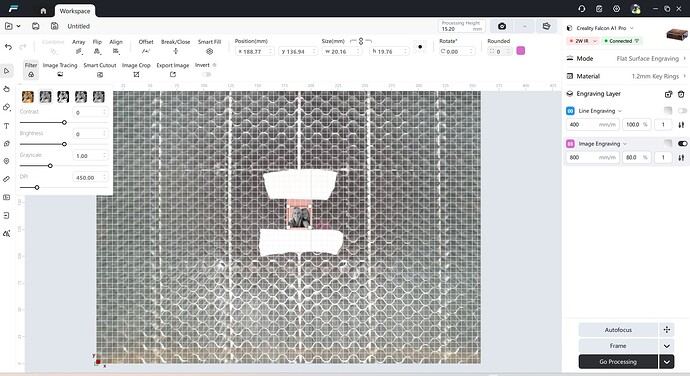
Task: Open the Align menu
Action: (x=116, y=47)
